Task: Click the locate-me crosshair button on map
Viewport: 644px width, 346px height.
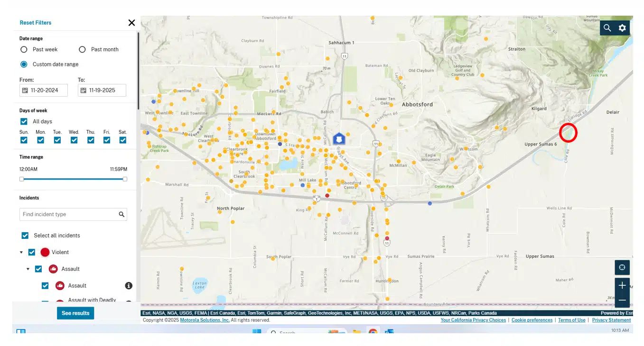Action: pos(622,267)
